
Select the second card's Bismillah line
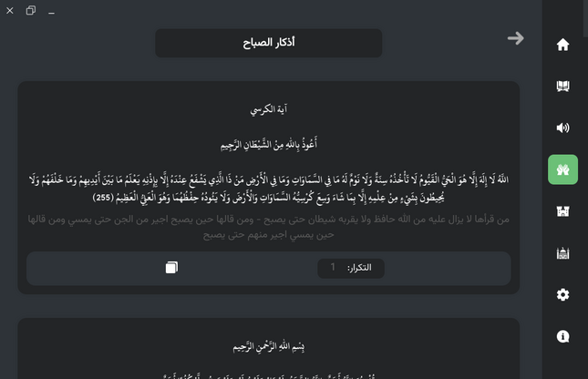coord(269,345)
